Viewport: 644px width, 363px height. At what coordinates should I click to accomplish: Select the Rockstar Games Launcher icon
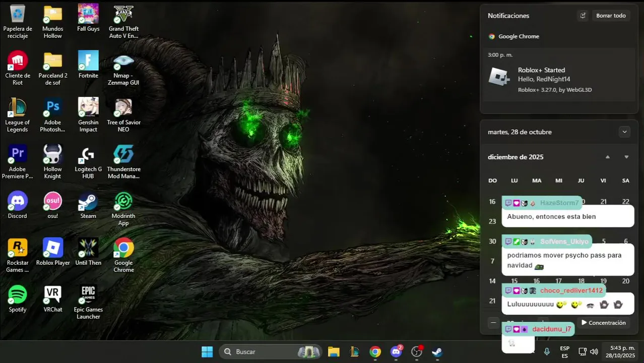click(x=18, y=256)
